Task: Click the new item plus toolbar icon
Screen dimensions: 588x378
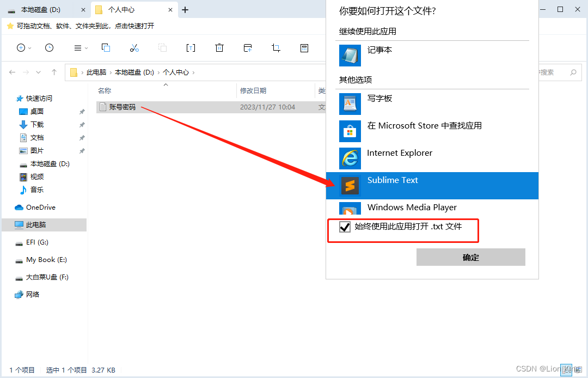Action: coord(21,47)
